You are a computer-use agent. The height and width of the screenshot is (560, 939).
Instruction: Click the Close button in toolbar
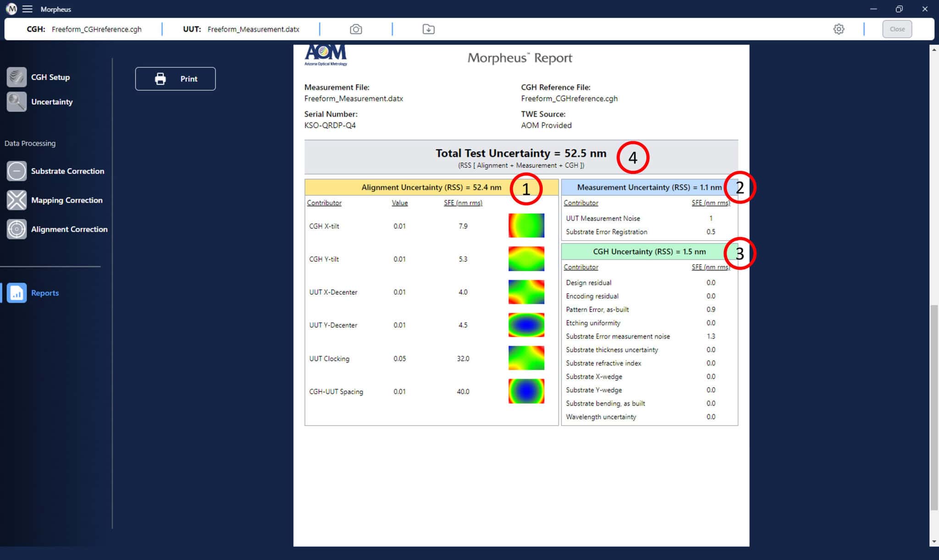pos(897,29)
